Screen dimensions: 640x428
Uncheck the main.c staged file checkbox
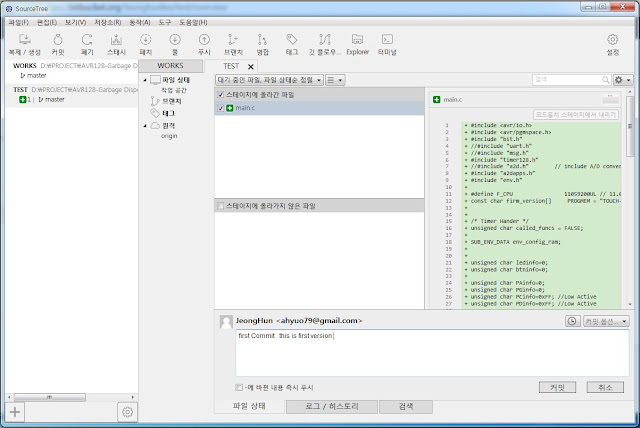pos(220,108)
